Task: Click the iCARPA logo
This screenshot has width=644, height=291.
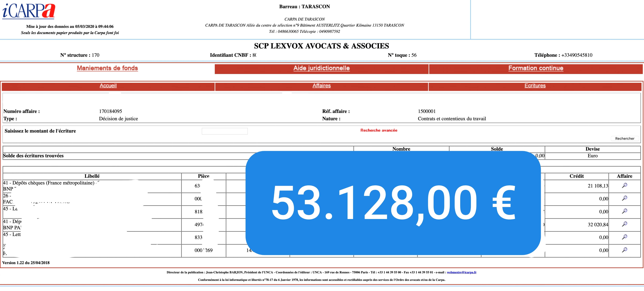Action: (x=29, y=11)
